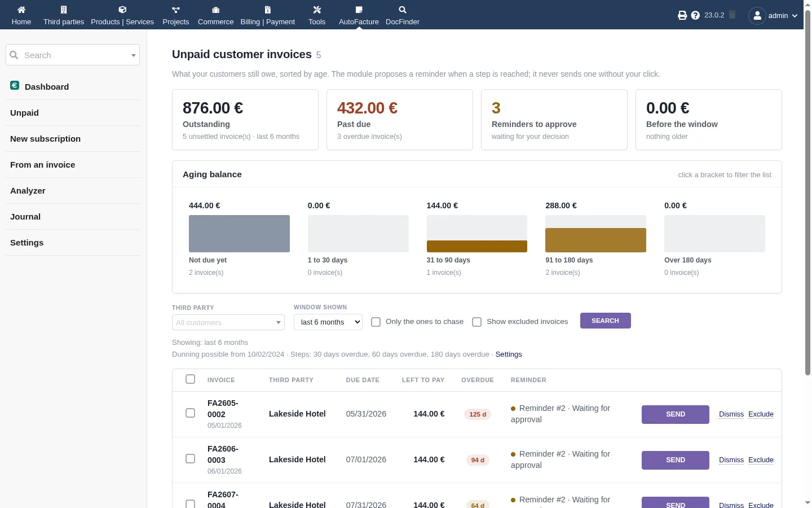The height and width of the screenshot is (508, 812).
Task: Click the magnifier icon in sidebar search
Action: coord(14,55)
